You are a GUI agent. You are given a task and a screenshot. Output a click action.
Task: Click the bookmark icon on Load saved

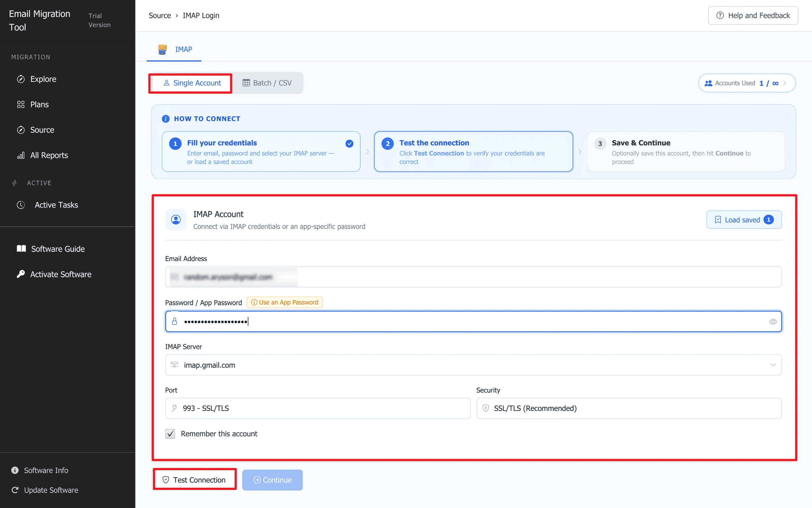[718, 220]
